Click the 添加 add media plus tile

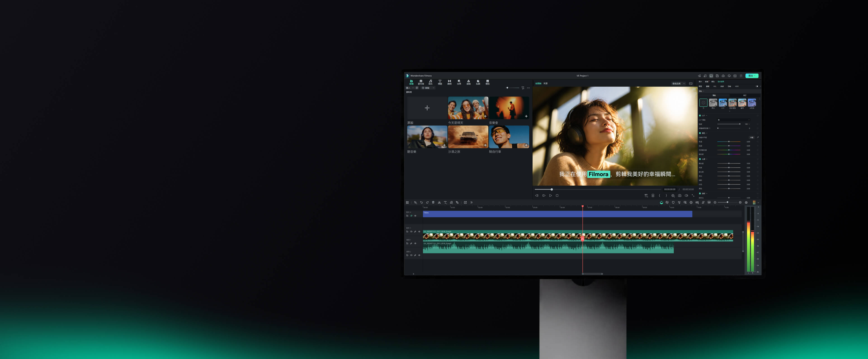coord(427,108)
